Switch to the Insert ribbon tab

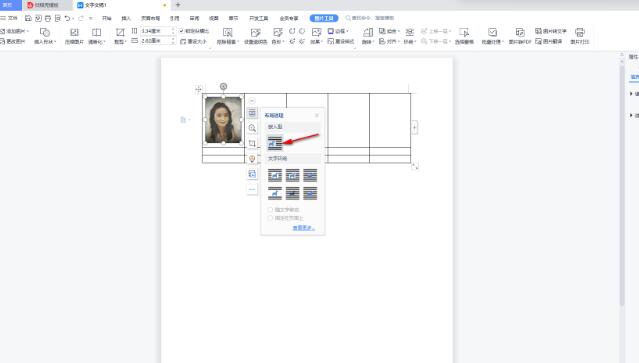tap(126, 18)
